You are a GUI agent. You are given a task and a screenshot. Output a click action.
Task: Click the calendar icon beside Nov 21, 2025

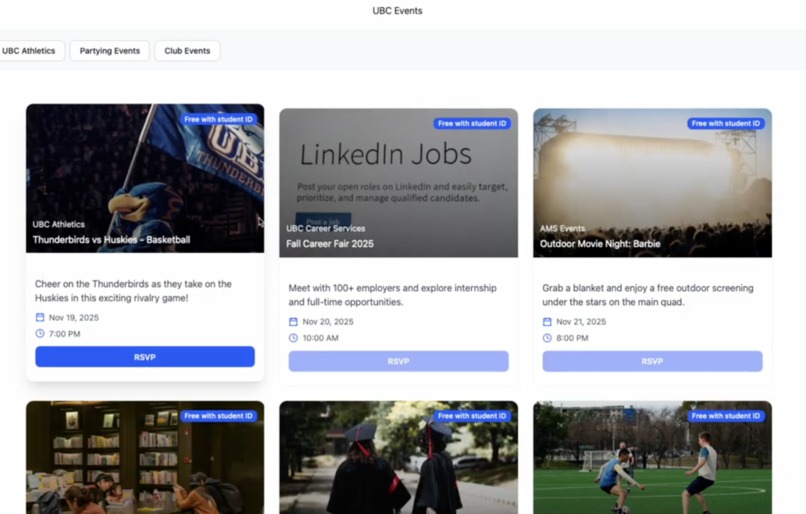[x=547, y=322]
